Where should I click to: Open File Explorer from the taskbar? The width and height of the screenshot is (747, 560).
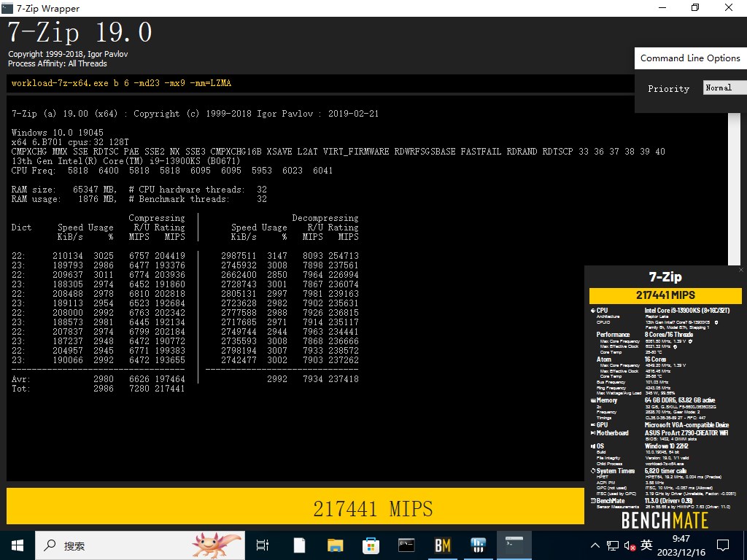click(335, 545)
